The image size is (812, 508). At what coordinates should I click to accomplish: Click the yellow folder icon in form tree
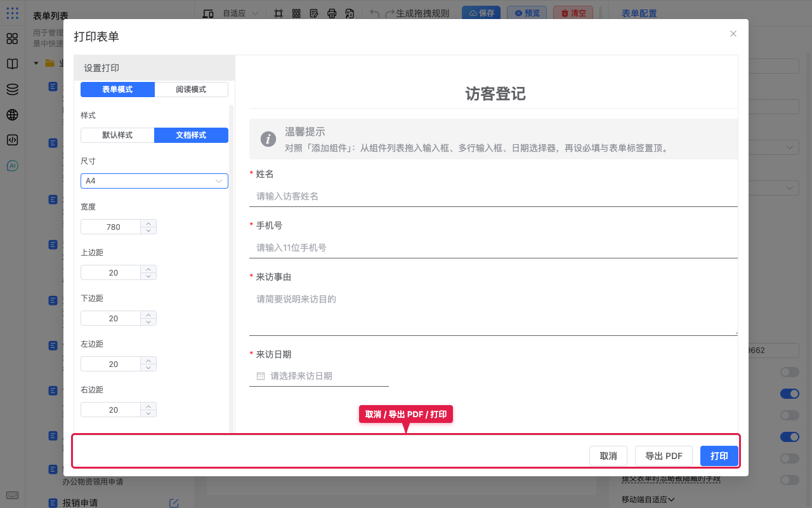[x=50, y=63]
